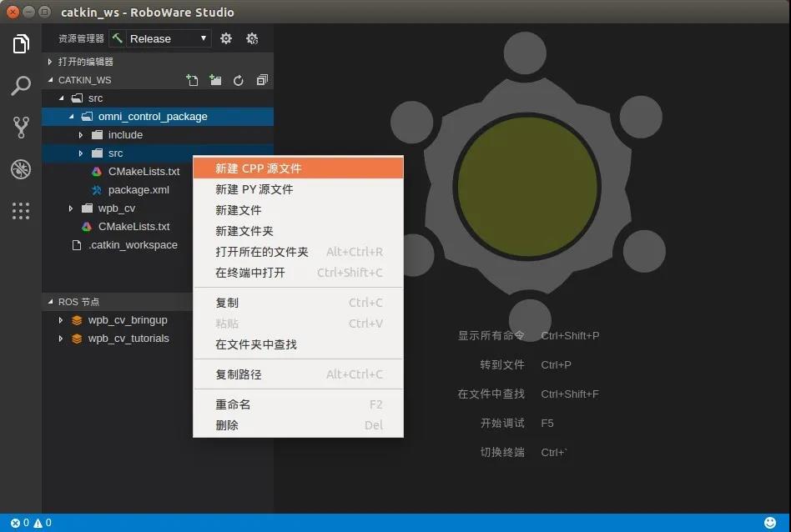
Task: Open the Explorer view in activity bar
Action: [x=21, y=44]
